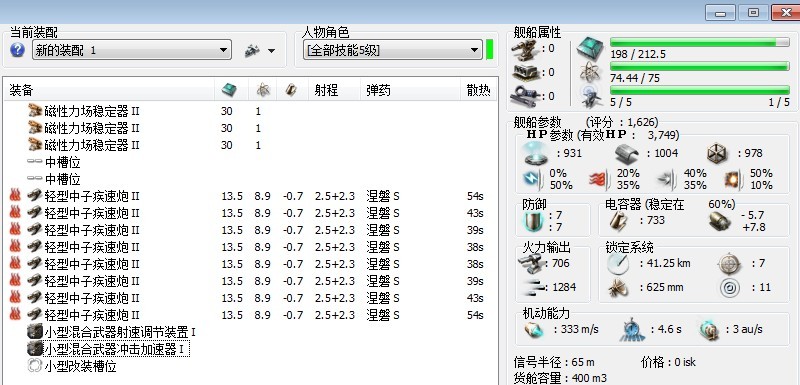Click the defense shield icon under 防御
This screenshot has width=800, height=385.
533,221
